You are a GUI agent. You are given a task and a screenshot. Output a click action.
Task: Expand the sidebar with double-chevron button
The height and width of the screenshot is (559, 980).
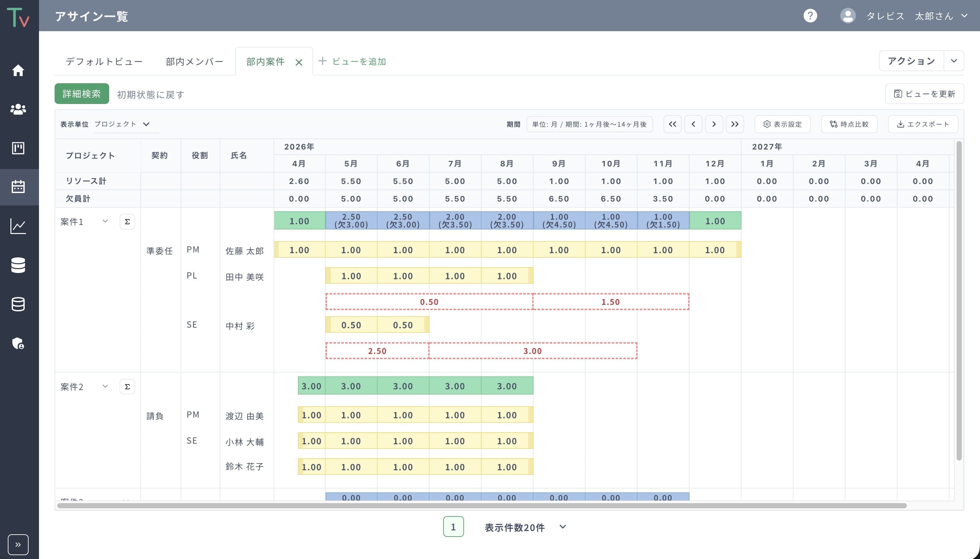pos(18,544)
